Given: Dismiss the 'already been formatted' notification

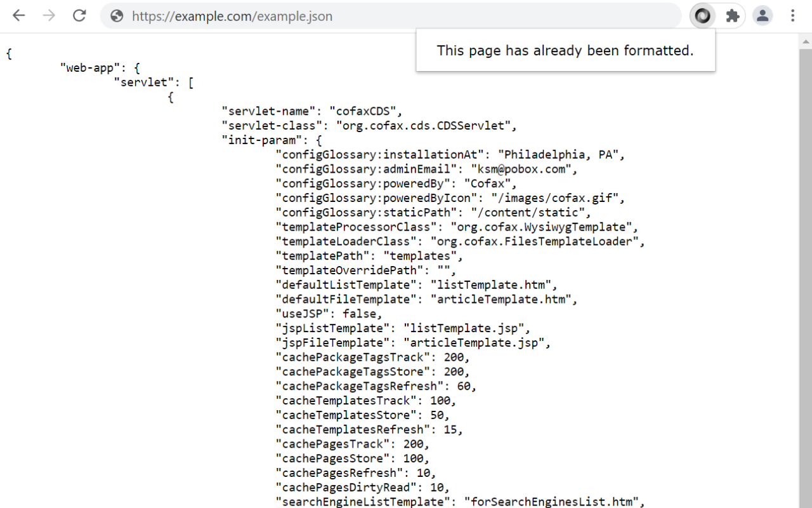Looking at the screenshot, I should click(565, 50).
